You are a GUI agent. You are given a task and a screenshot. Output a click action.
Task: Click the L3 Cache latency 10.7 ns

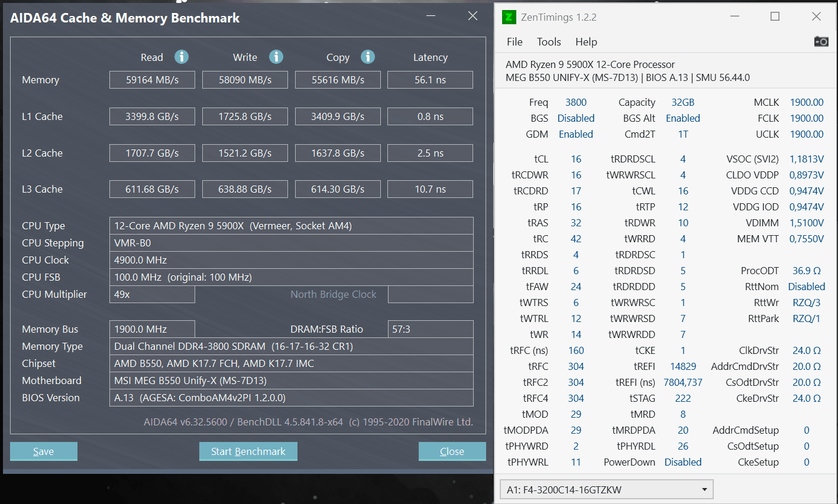430,189
